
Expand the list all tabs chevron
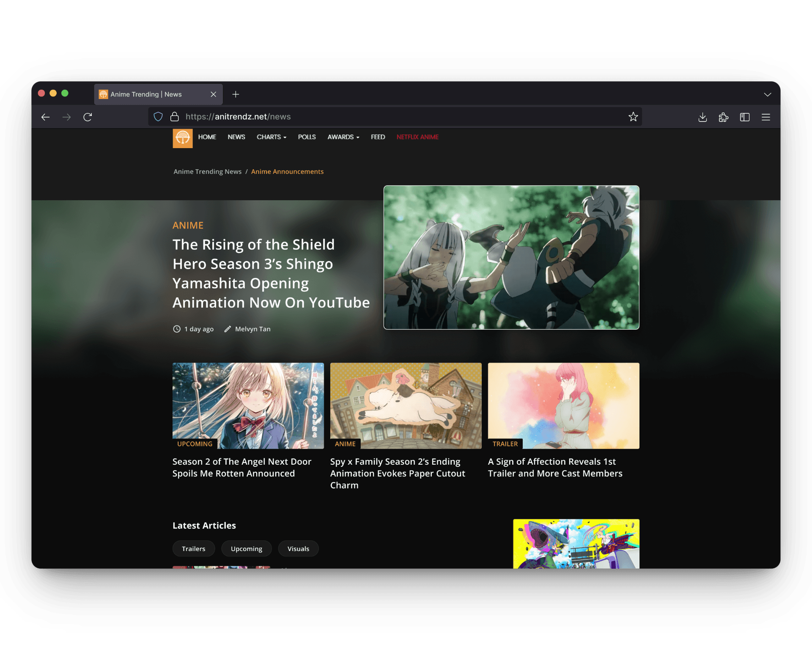tap(767, 94)
